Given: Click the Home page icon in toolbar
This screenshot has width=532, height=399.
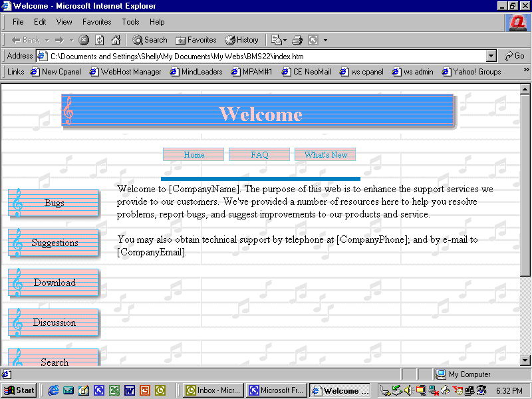Looking at the screenshot, I should pyautogui.click(x=116, y=40).
